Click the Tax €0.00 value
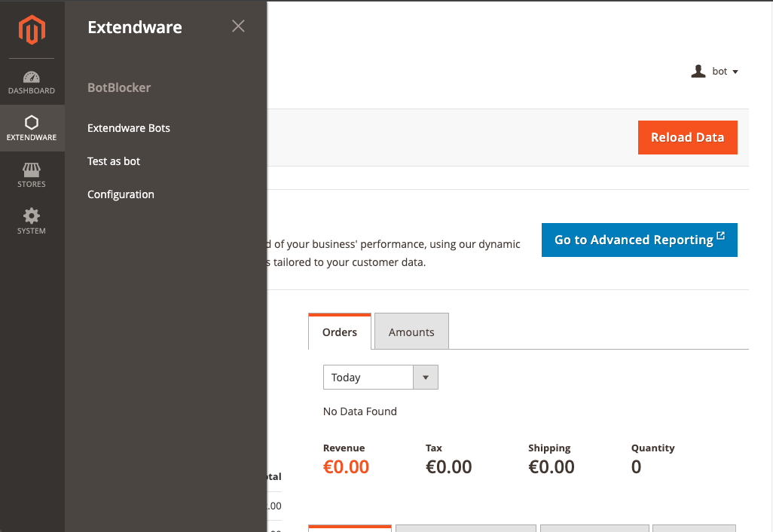Image resolution: width=773 pixels, height=532 pixels. [x=448, y=467]
